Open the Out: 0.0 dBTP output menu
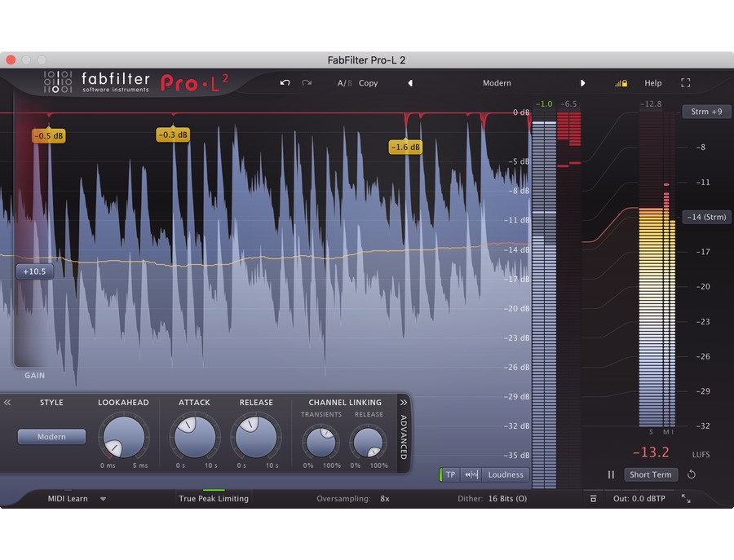 click(x=639, y=499)
